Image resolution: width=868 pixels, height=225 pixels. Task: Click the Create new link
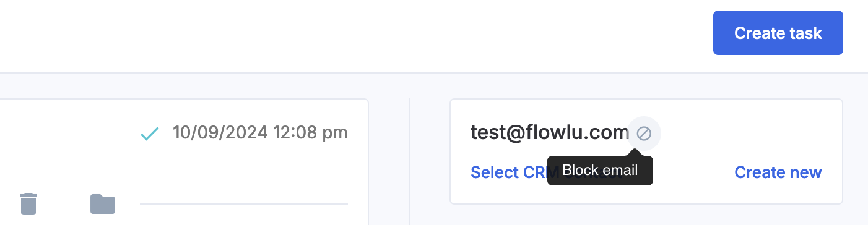[x=778, y=172]
